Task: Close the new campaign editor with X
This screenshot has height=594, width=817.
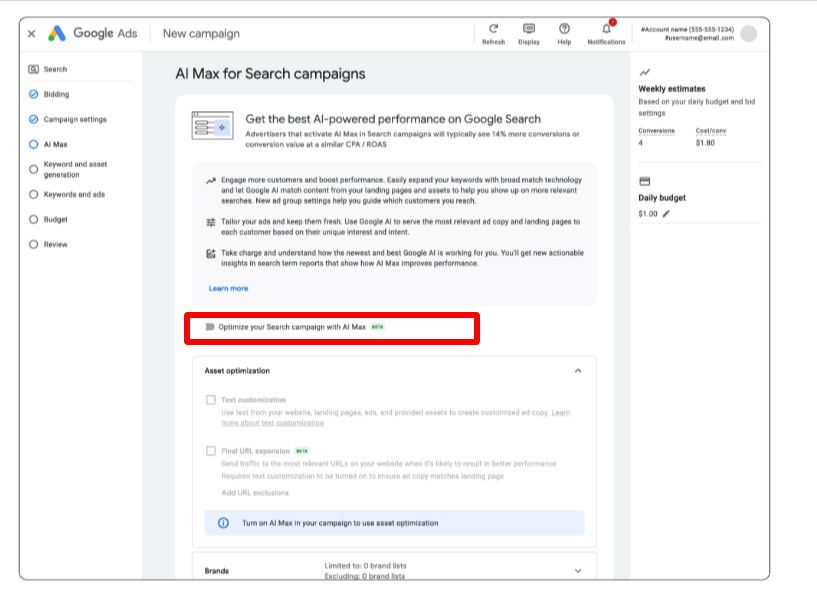Action: coord(31,33)
